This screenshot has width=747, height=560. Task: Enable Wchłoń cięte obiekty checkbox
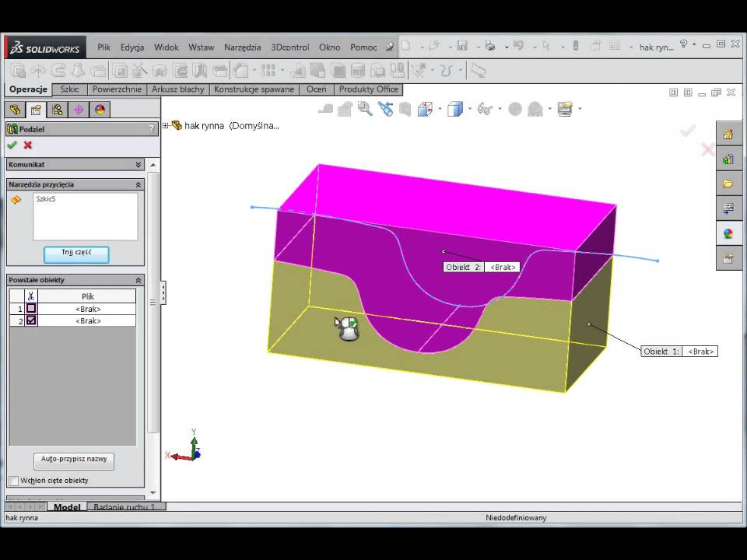click(14, 481)
